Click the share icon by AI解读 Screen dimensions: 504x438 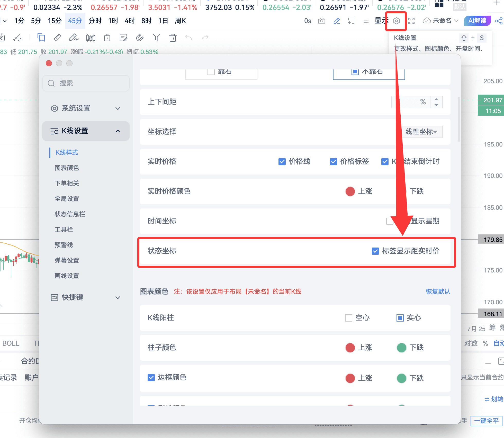(499, 21)
